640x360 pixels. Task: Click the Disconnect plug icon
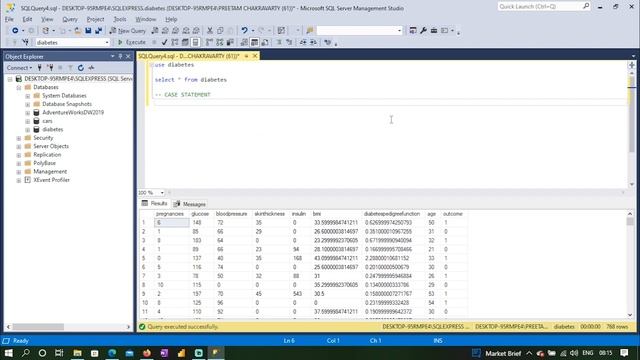[50, 68]
